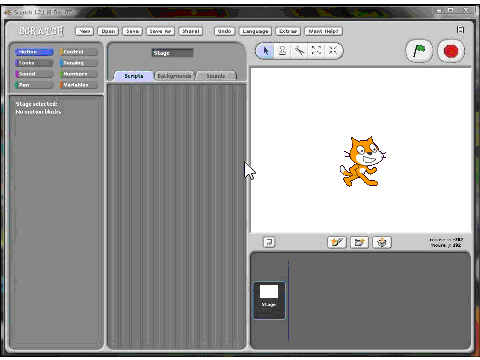Click the icon at top right of Scratch toolbar
The height and width of the screenshot is (360, 480).
click(460, 30)
